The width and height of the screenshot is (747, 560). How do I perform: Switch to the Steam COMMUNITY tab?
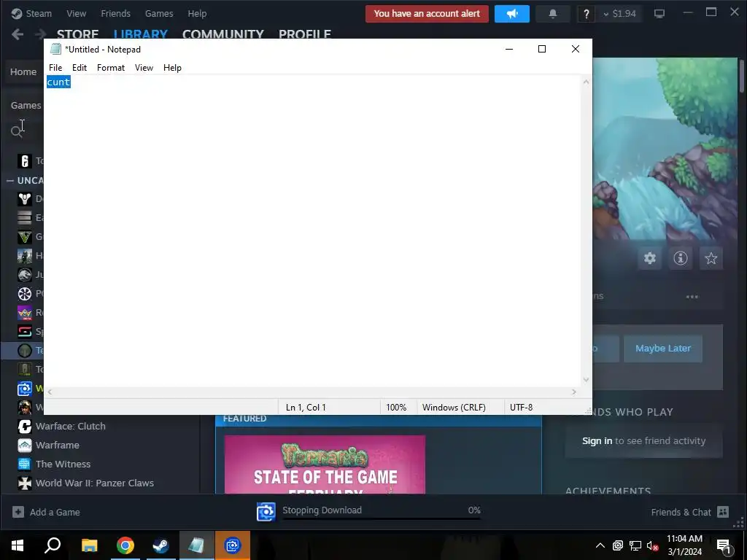[223, 34]
